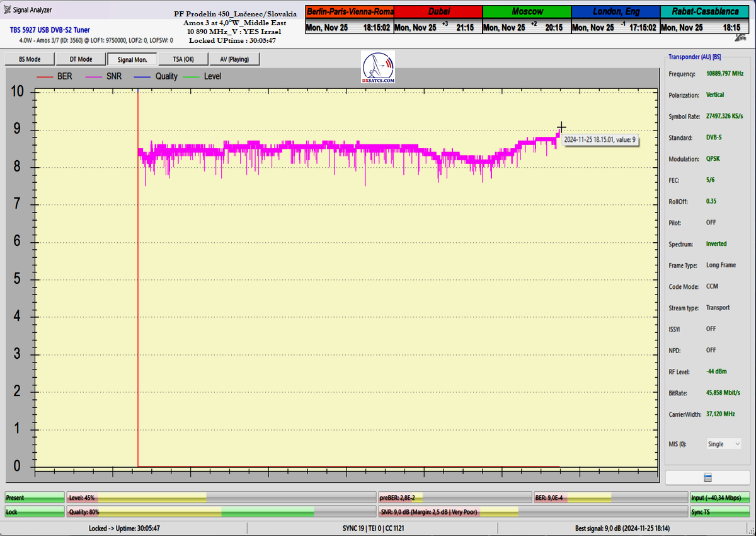Click the green Present status indicator
Image resolution: width=756 pixels, height=536 pixels.
35,498
